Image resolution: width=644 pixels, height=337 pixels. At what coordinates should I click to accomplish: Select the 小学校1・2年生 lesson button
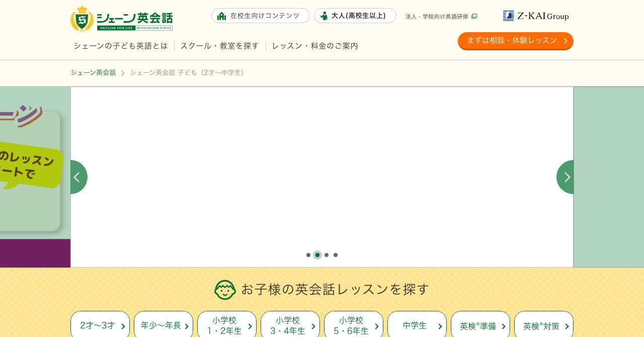[x=227, y=324]
